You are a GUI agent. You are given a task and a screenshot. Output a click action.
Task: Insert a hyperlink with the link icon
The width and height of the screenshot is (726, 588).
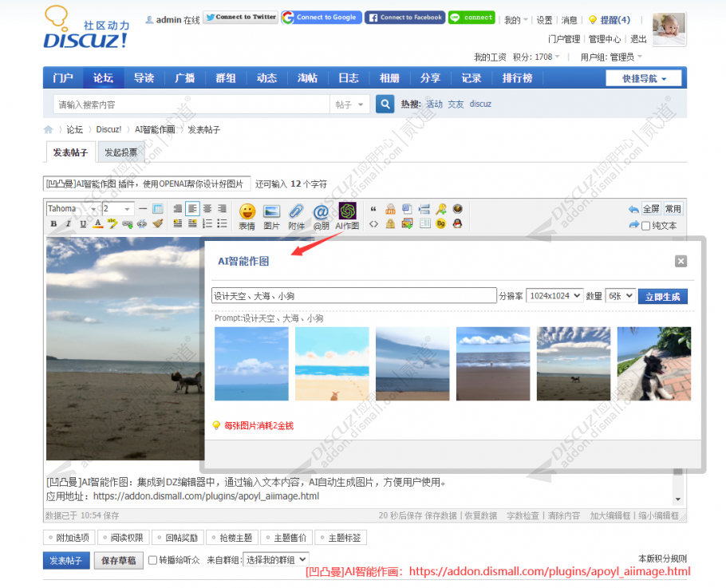(128, 224)
